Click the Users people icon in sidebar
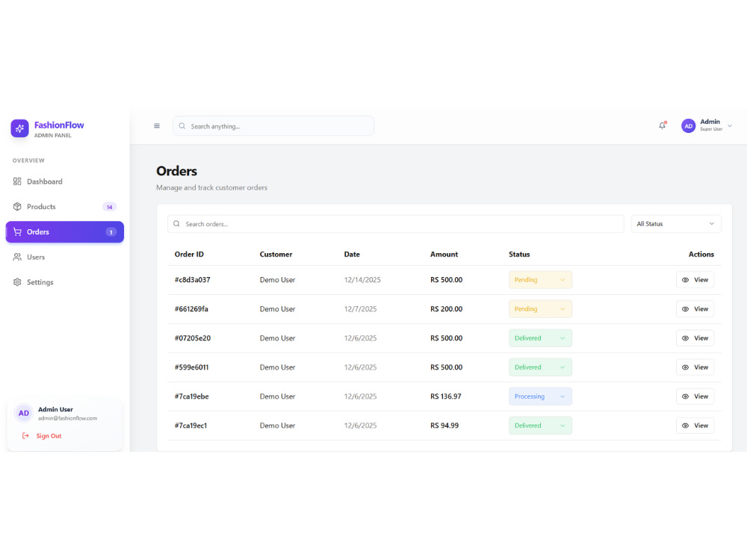 [17, 257]
